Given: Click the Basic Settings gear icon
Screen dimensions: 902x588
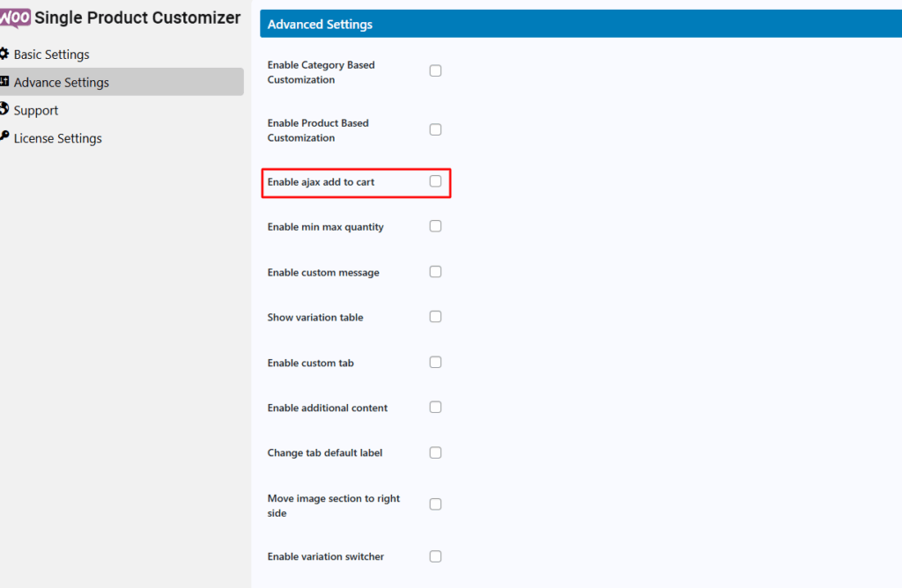Looking at the screenshot, I should [x=4, y=54].
